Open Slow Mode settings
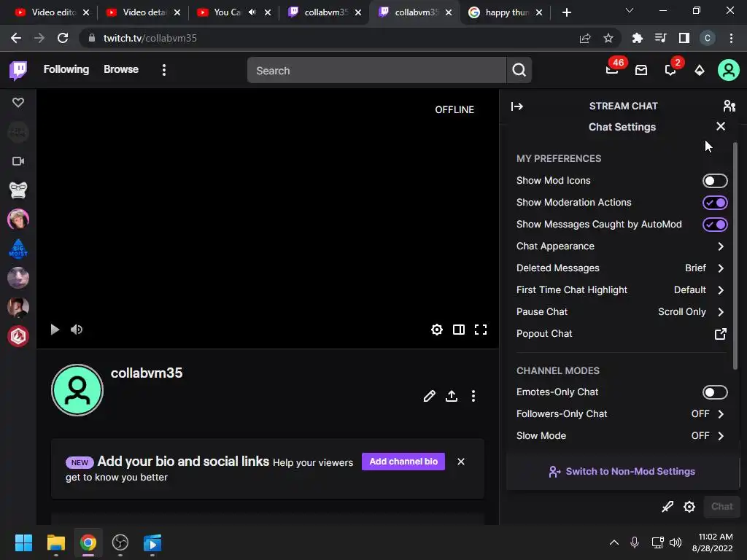Image resolution: width=747 pixels, height=560 pixels. (621, 436)
